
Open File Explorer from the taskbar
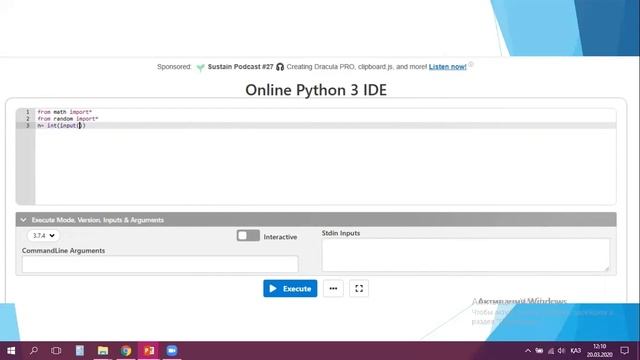pos(103,351)
